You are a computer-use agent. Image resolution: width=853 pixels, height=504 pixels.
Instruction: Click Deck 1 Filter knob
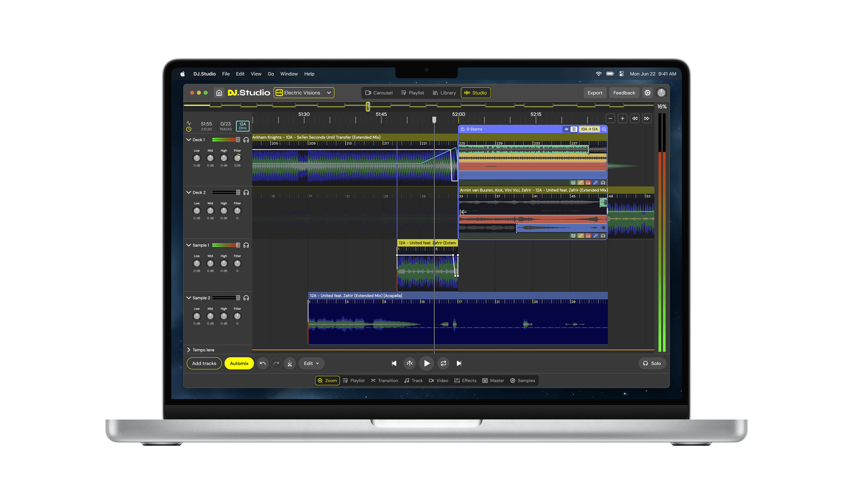237,158
